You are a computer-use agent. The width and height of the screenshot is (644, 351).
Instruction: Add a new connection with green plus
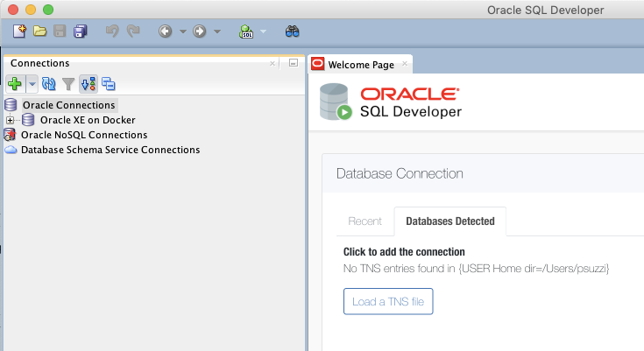point(15,84)
